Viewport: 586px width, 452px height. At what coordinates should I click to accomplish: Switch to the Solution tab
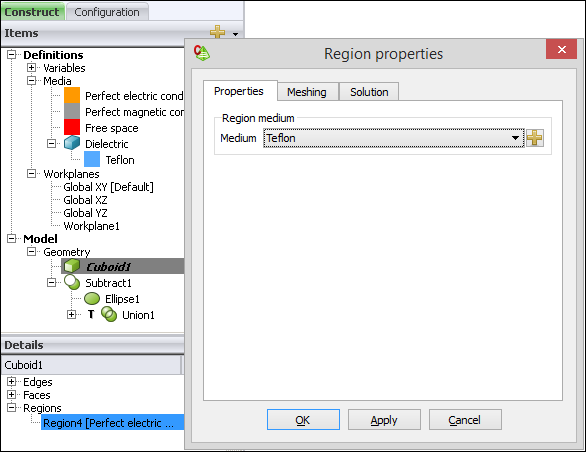pyautogui.click(x=369, y=92)
